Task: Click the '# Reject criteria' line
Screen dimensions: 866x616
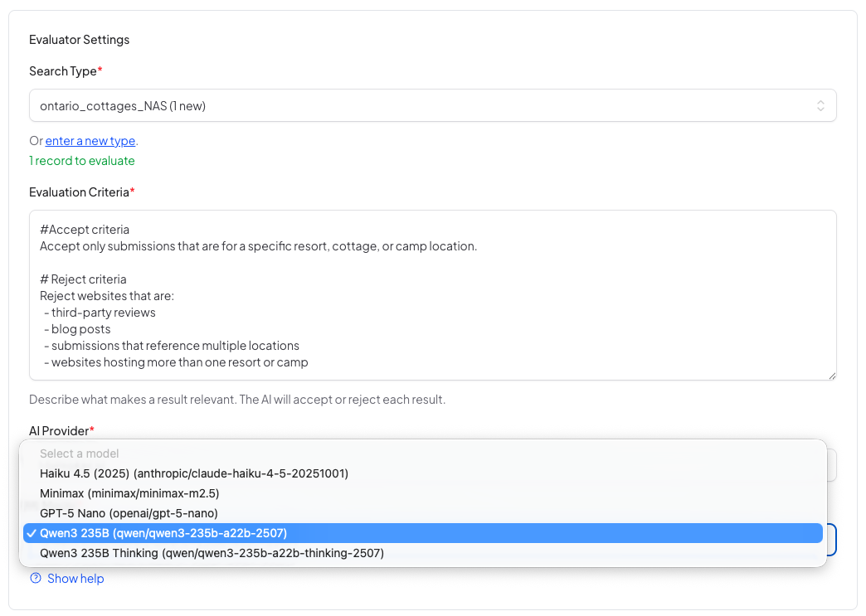Action: point(83,279)
